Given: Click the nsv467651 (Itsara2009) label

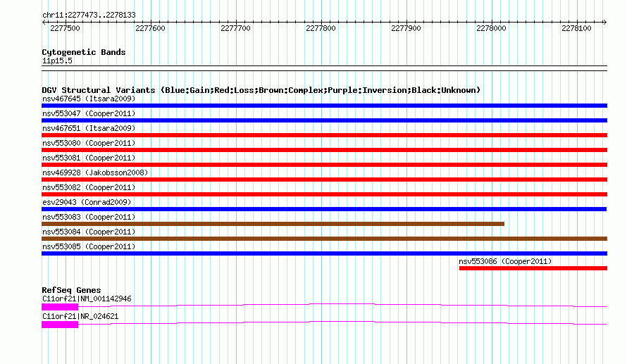Looking at the screenshot, I should point(89,128).
